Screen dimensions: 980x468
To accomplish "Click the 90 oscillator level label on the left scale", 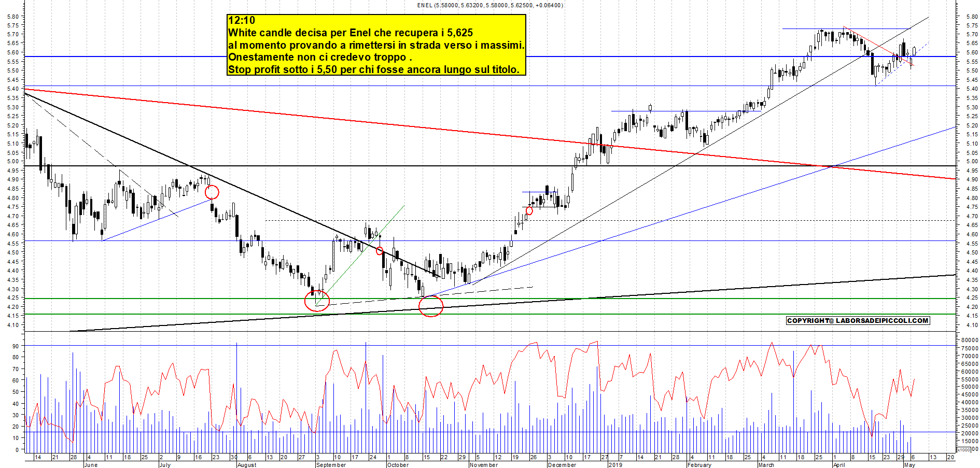I will pyautogui.click(x=16, y=346).
